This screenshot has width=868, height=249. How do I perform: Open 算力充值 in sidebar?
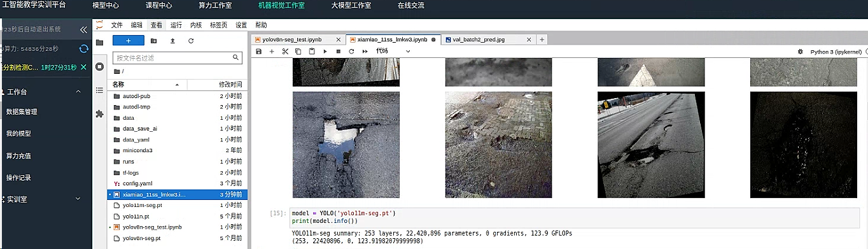(18, 155)
